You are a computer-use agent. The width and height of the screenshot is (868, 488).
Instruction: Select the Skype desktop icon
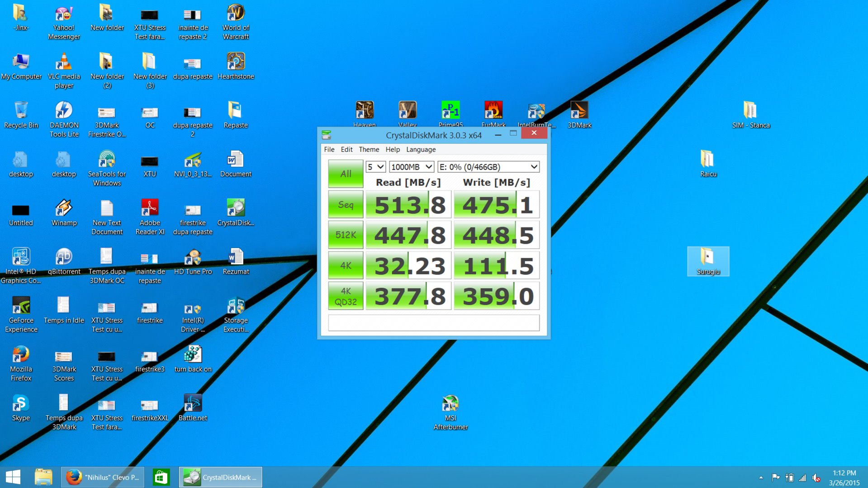pyautogui.click(x=21, y=408)
